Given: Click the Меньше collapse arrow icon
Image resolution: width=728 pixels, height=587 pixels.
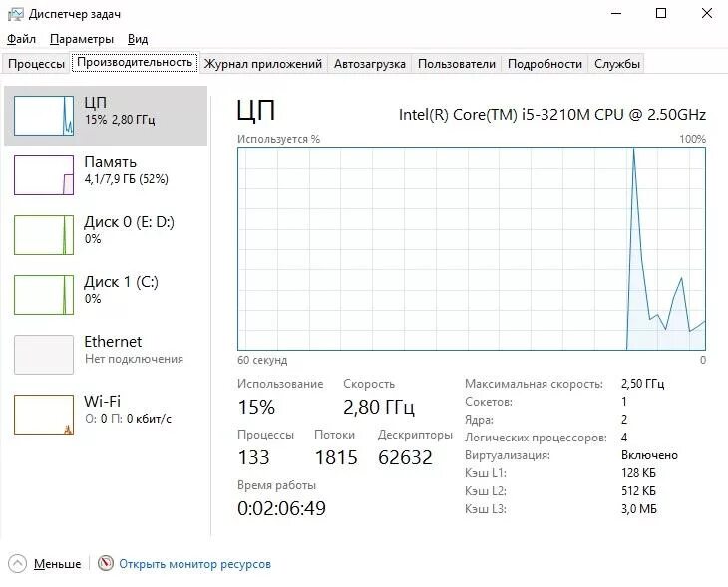Looking at the screenshot, I should 17,564.
